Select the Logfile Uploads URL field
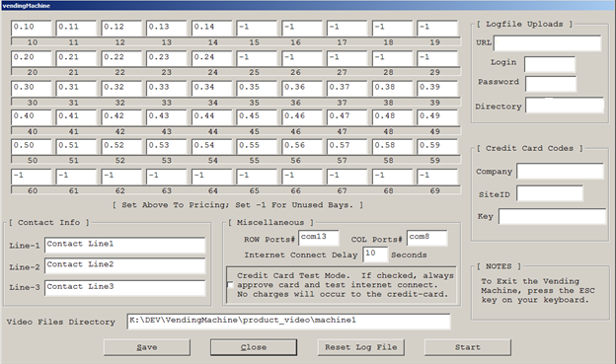 [547, 43]
